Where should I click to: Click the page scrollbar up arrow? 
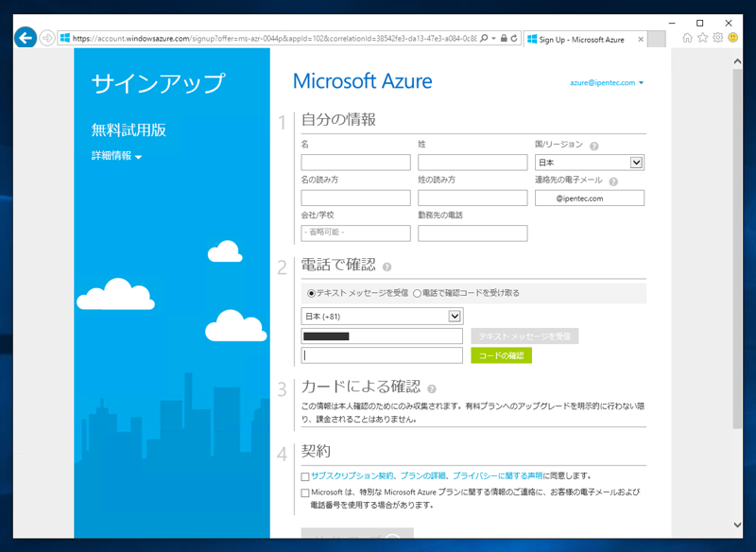[x=737, y=61]
